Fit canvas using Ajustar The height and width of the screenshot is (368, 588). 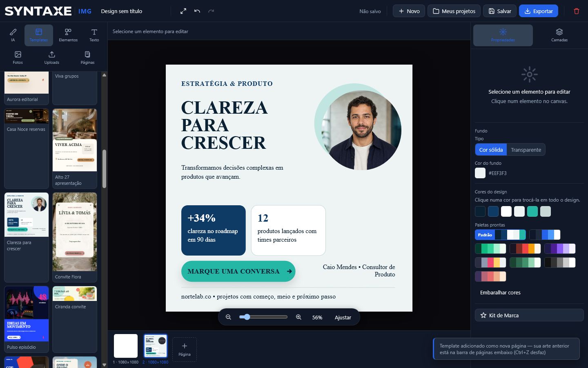tap(343, 317)
